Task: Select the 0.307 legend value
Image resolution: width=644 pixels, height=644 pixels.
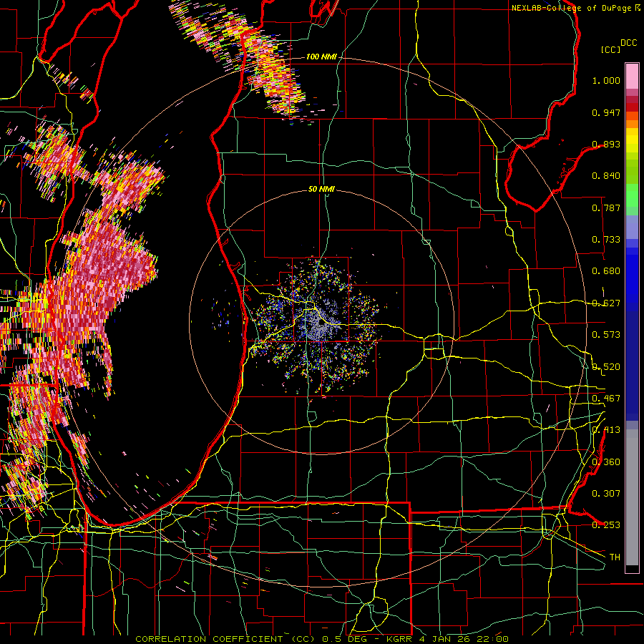Action: 606,494
